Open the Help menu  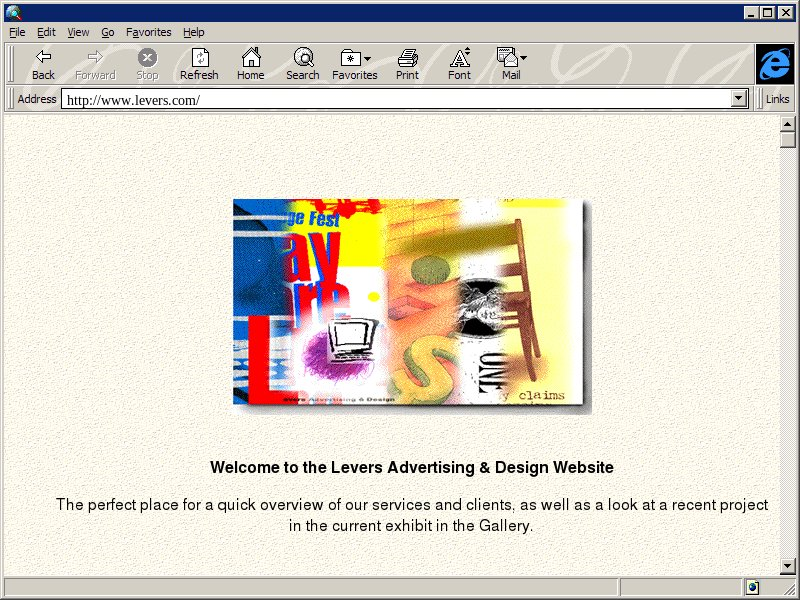point(194,32)
